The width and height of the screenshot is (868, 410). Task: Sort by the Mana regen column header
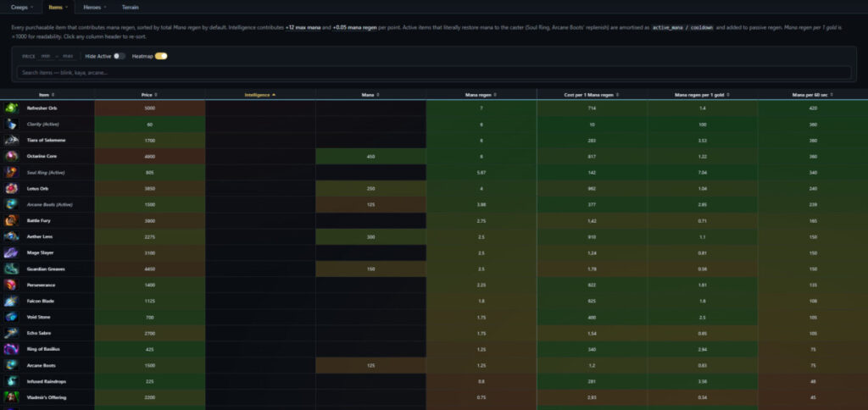[481, 95]
